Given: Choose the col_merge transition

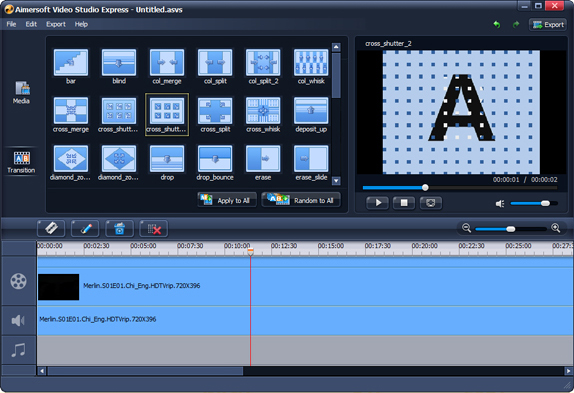Looking at the screenshot, I should 167,63.
